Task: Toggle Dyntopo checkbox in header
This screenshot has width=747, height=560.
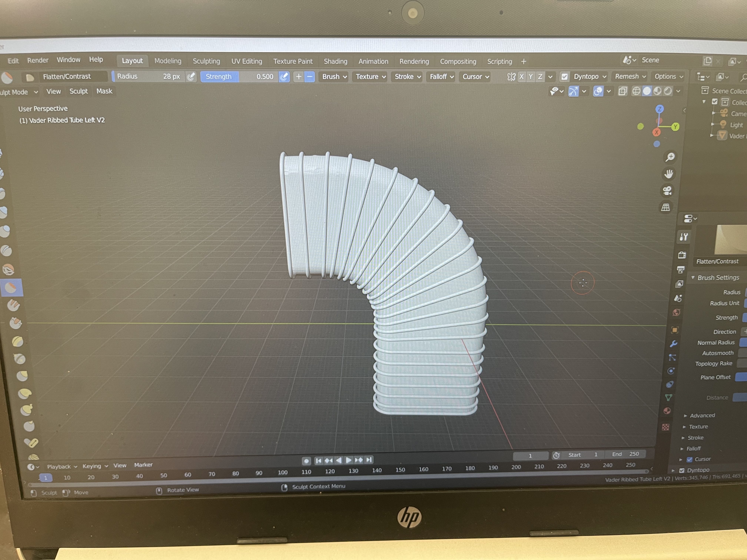Action: 564,77
